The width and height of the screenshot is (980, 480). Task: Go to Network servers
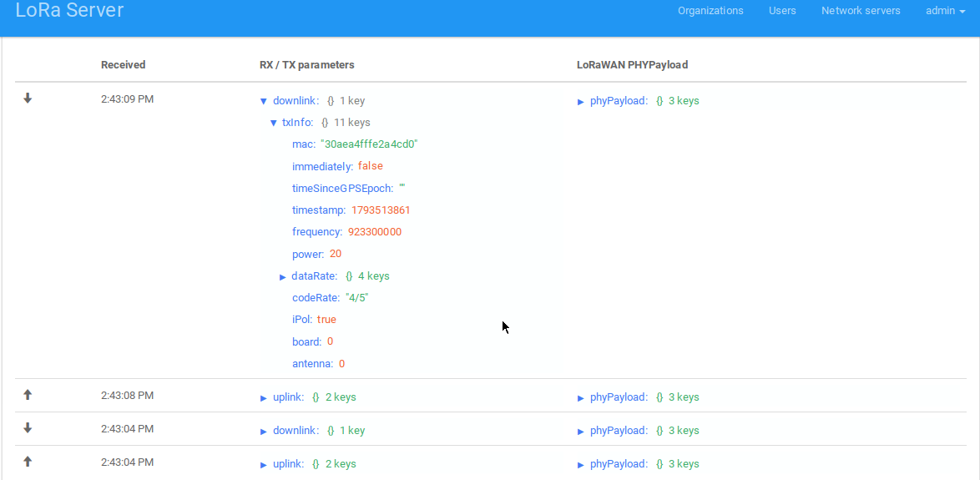tap(861, 11)
